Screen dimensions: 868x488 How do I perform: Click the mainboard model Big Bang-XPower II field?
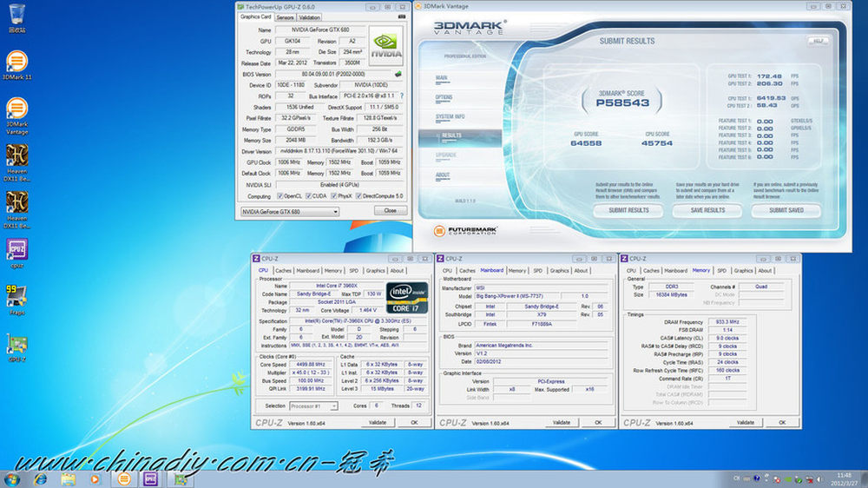tap(517, 296)
